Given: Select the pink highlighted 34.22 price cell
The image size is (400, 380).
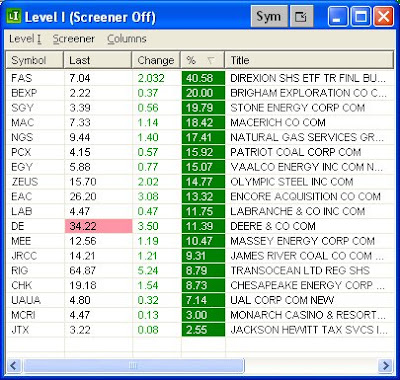Looking at the screenshot, I should tap(99, 226).
